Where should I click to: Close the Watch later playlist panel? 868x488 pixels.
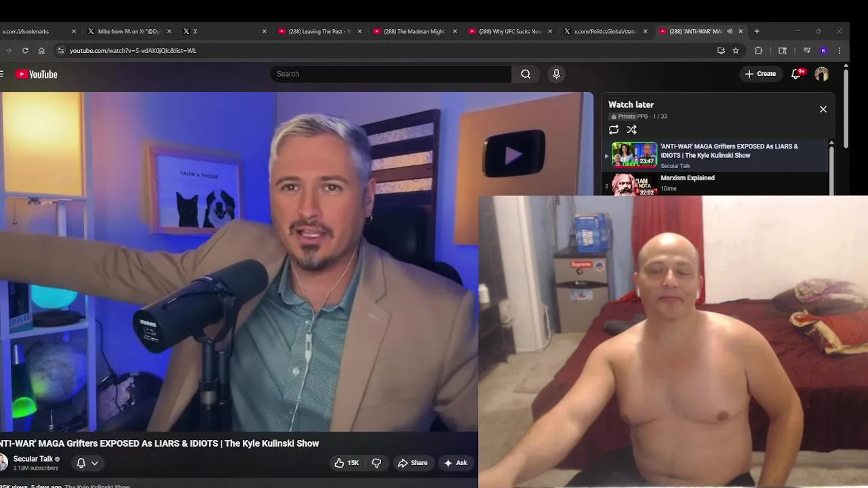pos(823,109)
